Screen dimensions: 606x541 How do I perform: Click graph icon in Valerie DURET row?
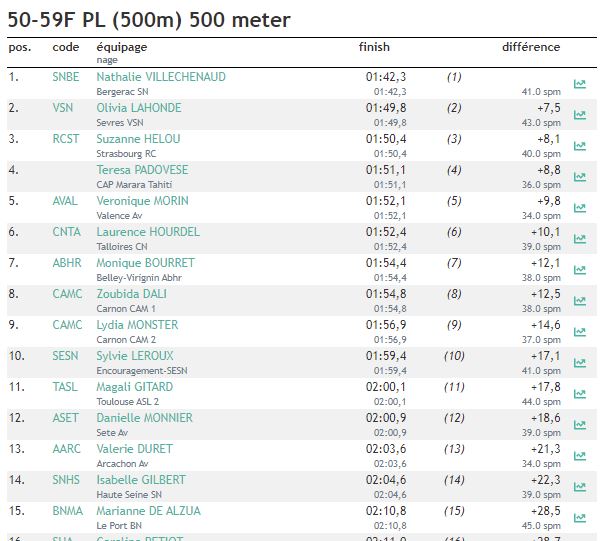click(579, 456)
